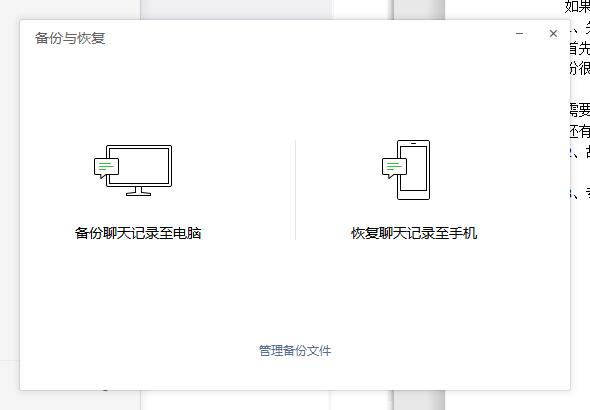The image size is (590, 410).
Task: Click the inner screen of the monitor icon
Action: [x=144, y=166]
